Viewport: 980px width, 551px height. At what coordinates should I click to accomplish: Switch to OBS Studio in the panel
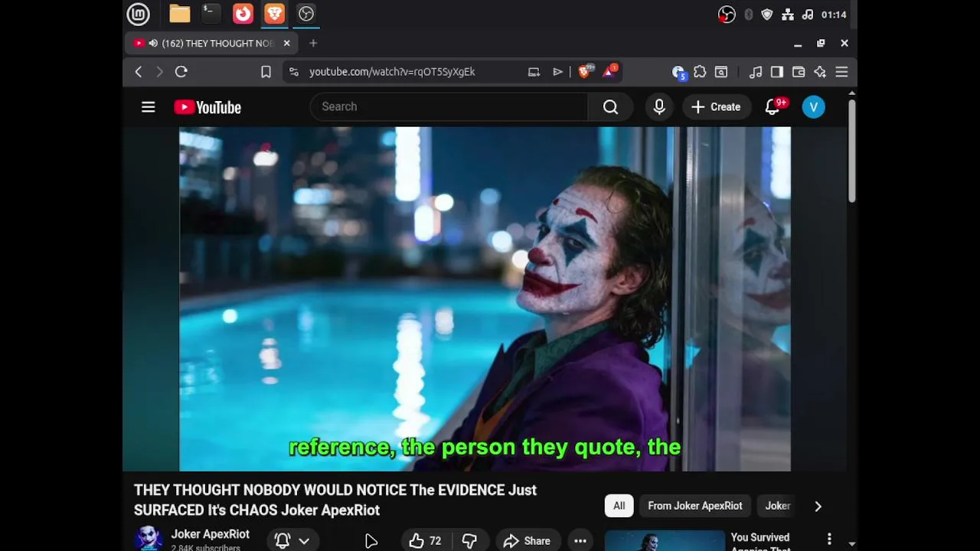pos(306,14)
